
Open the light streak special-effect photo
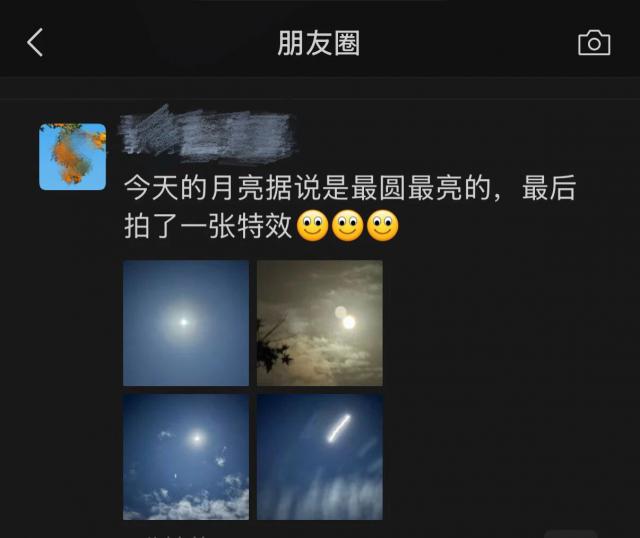320,457
